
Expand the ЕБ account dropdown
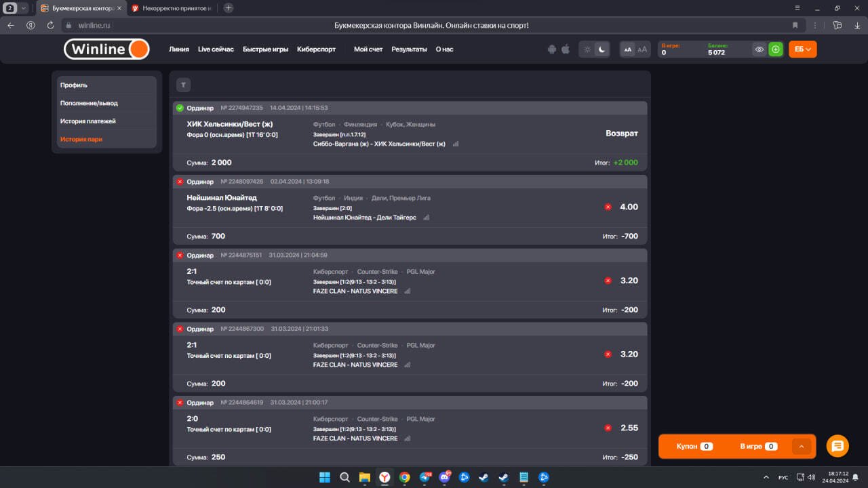click(x=802, y=49)
